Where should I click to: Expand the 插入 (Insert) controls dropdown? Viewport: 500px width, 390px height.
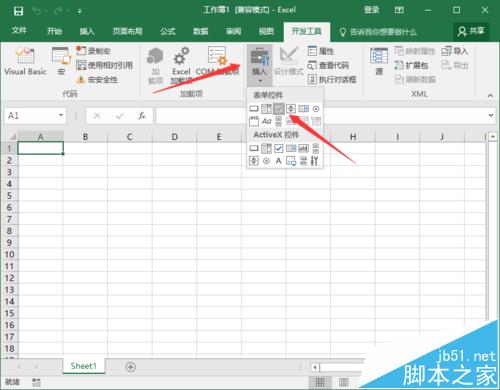click(x=260, y=65)
